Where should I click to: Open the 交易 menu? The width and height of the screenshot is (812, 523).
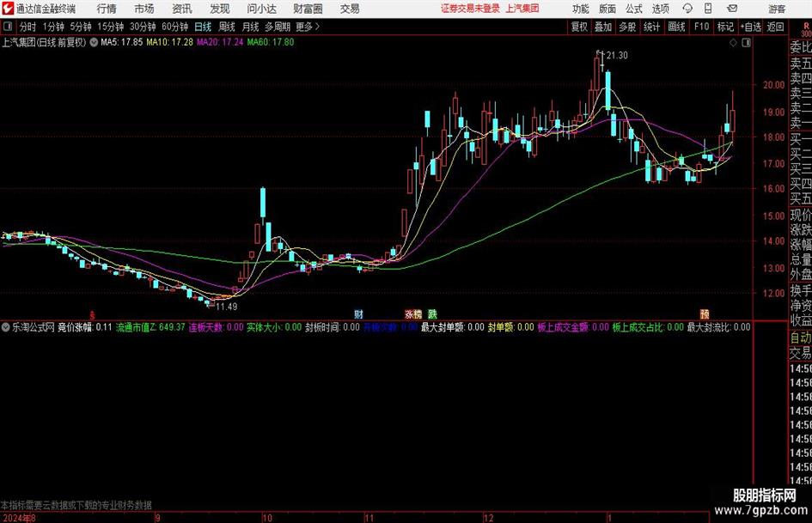350,9
